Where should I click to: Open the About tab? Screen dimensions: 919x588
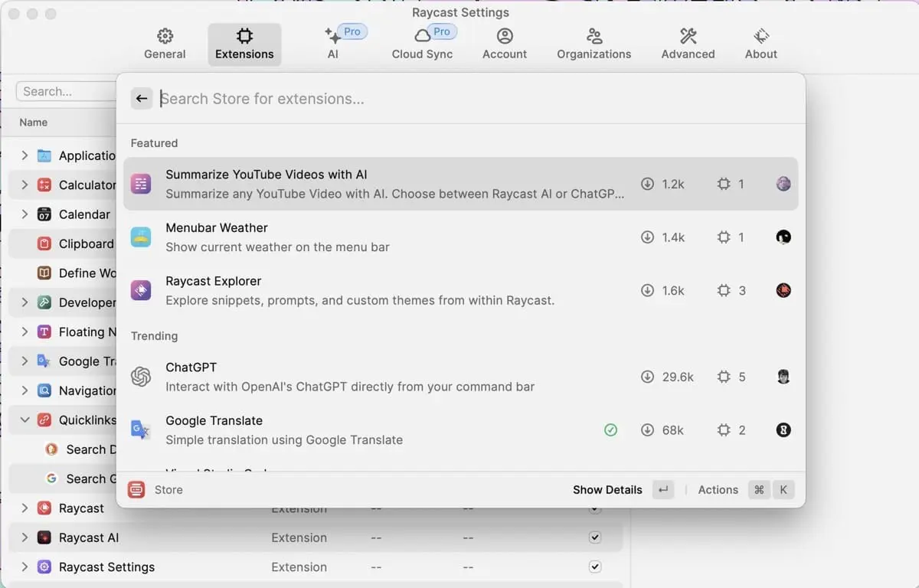pos(761,44)
